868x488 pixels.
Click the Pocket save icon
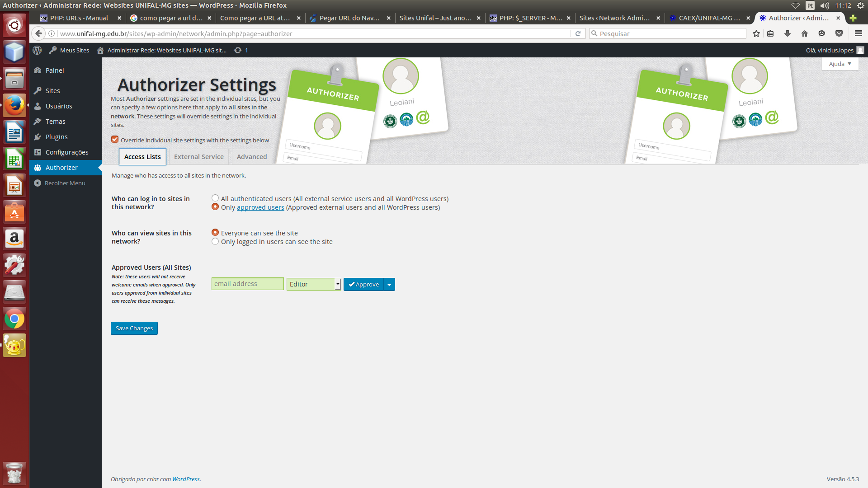839,33
